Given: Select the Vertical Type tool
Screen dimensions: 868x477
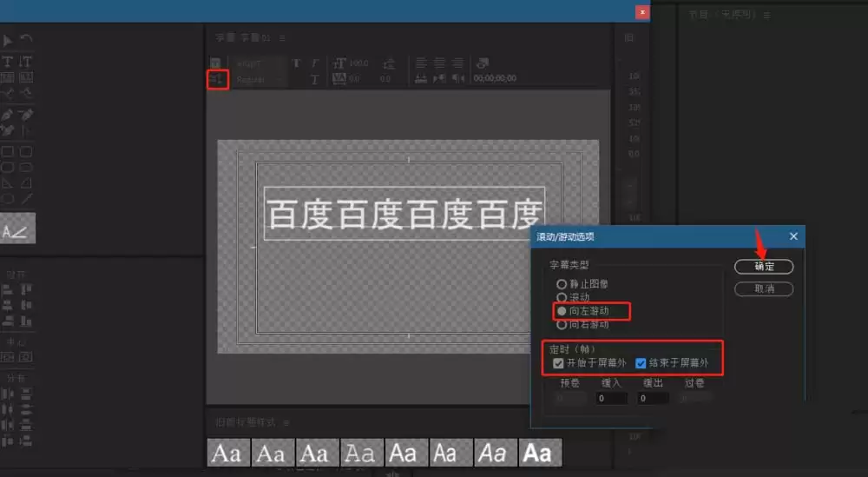Looking at the screenshot, I should (25, 62).
